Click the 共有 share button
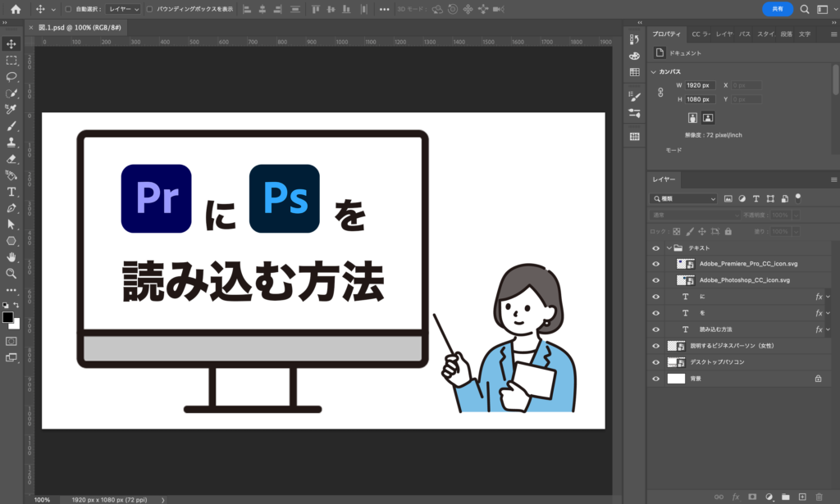The height and width of the screenshot is (504, 840). tap(778, 9)
